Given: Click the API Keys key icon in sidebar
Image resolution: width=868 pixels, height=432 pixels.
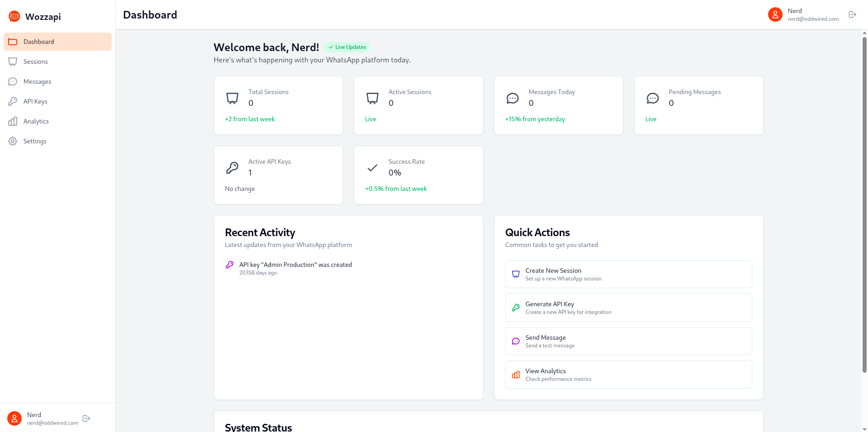Looking at the screenshot, I should coord(13,101).
